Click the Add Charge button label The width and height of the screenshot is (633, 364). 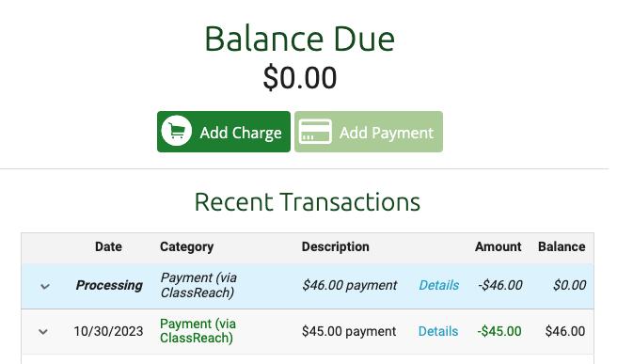click(x=241, y=133)
